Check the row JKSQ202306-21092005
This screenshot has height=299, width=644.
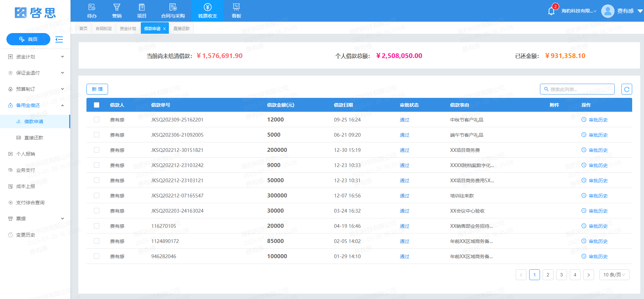click(97, 135)
